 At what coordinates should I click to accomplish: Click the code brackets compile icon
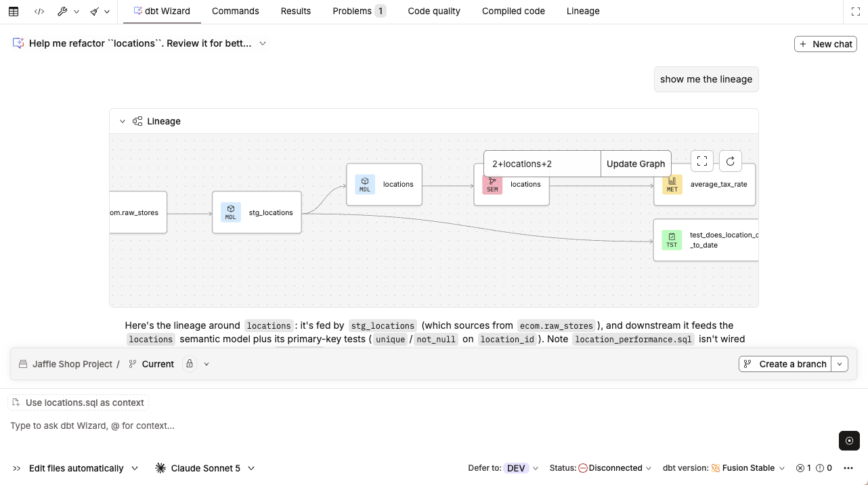point(40,11)
